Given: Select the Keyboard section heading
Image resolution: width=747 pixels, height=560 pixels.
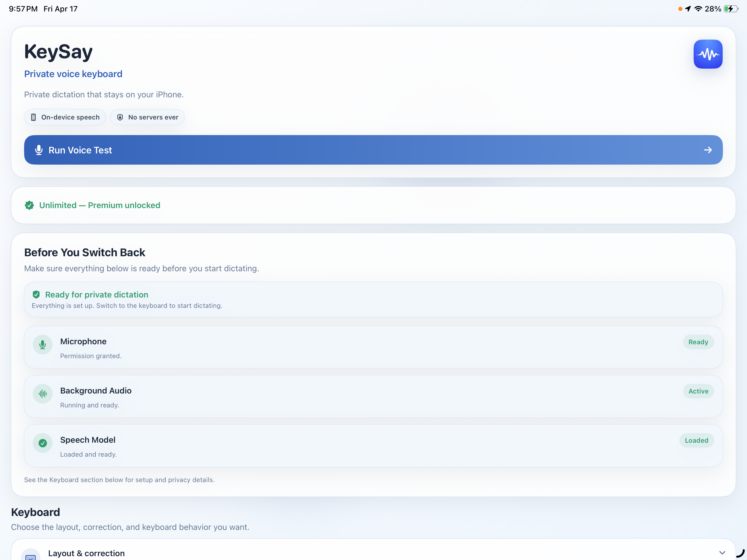Looking at the screenshot, I should pyautogui.click(x=36, y=512).
